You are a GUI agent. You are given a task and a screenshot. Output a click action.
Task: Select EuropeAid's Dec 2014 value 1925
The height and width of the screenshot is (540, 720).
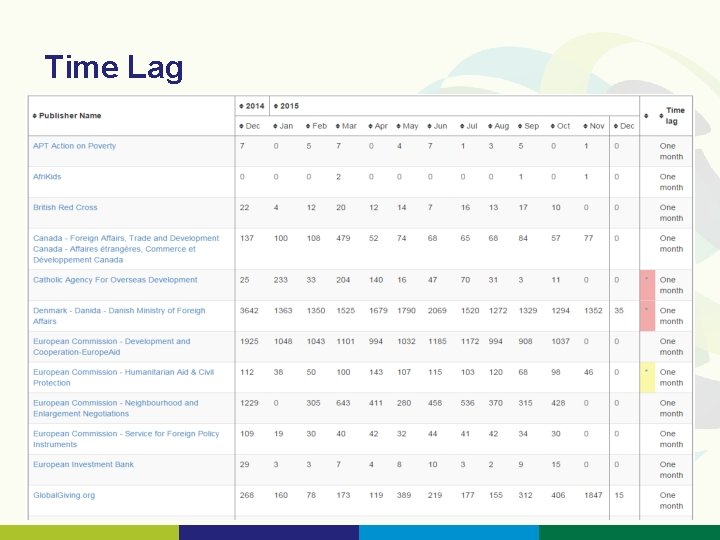point(249,342)
